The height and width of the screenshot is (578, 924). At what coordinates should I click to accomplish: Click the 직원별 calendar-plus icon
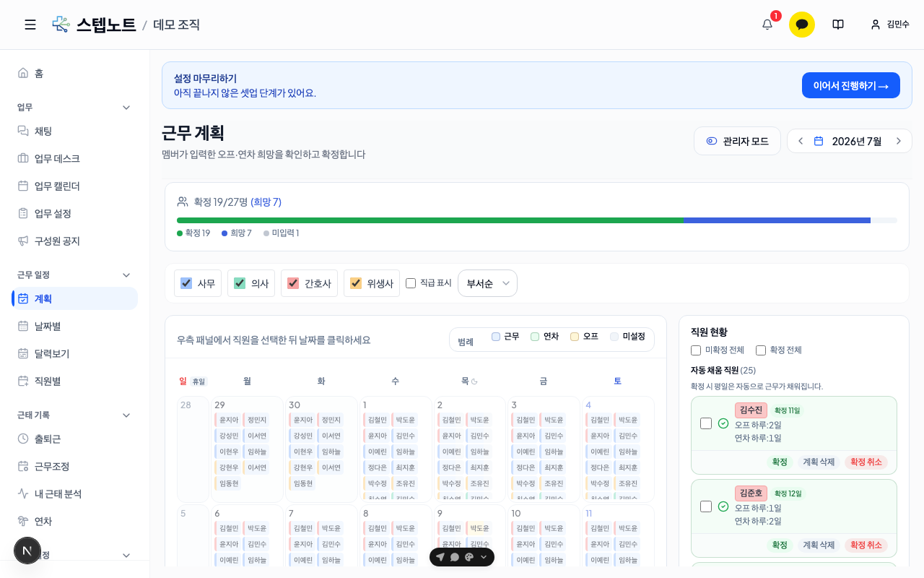point(23,381)
